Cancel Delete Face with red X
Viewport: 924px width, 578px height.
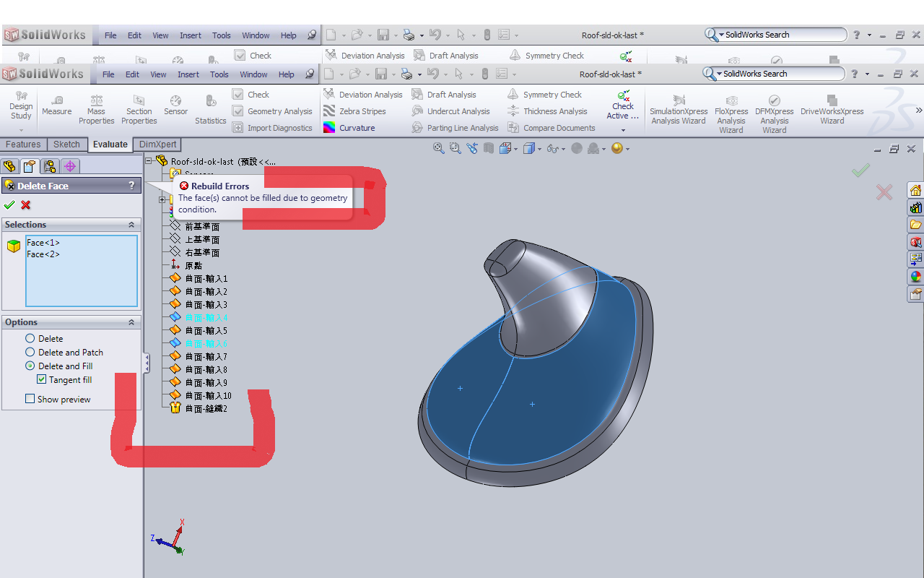pyautogui.click(x=26, y=204)
